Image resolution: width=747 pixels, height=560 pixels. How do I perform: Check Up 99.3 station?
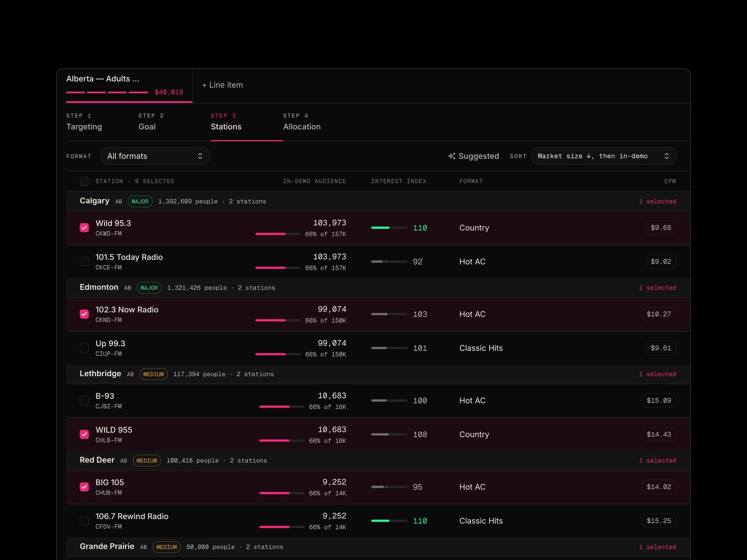(x=84, y=348)
